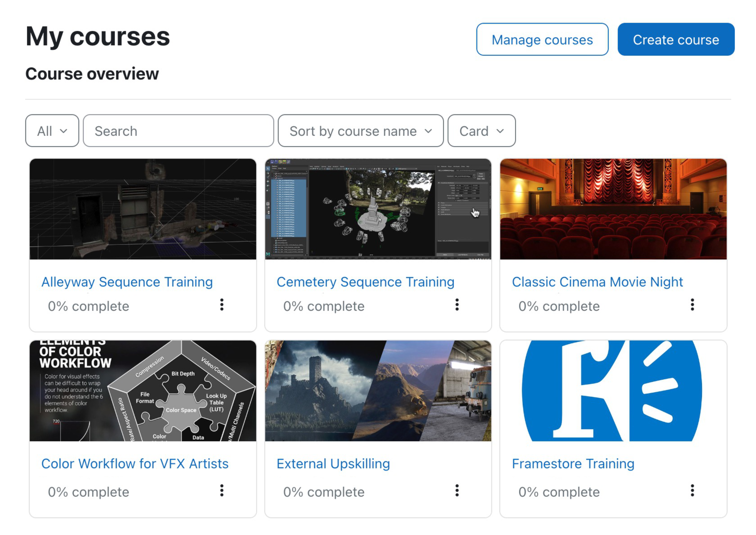Click the Framestore Training logo thumbnail

613,391
